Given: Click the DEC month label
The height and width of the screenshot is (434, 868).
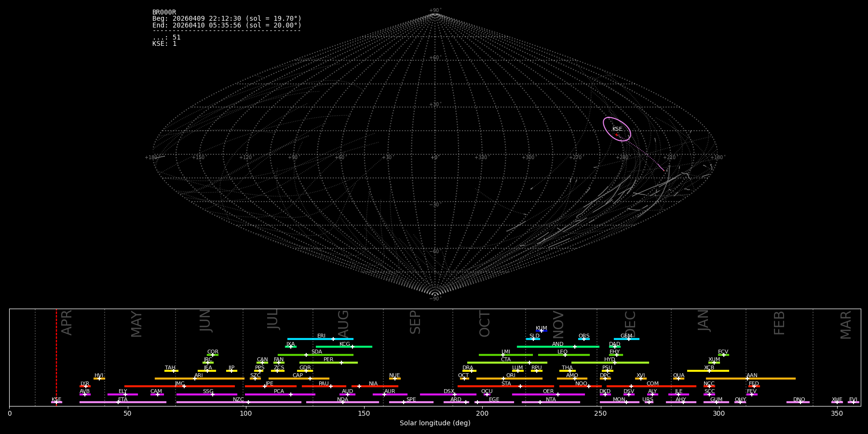Looking at the screenshot, I should click(631, 323).
